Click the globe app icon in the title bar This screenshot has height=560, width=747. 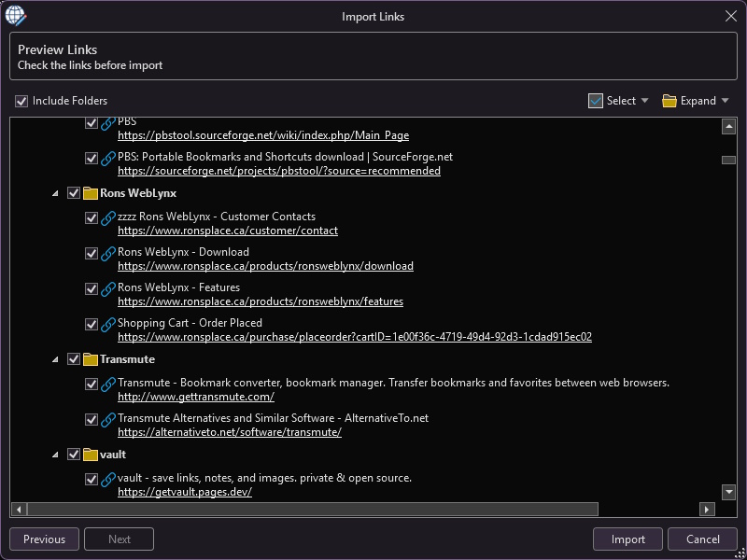pos(15,16)
